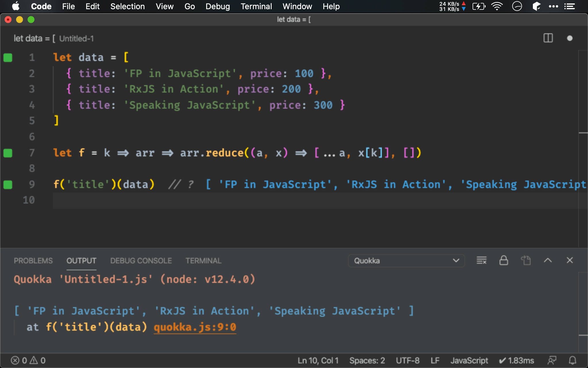This screenshot has height=368, width=588.
Task: Open the Window menu
Action: [297, 6]
